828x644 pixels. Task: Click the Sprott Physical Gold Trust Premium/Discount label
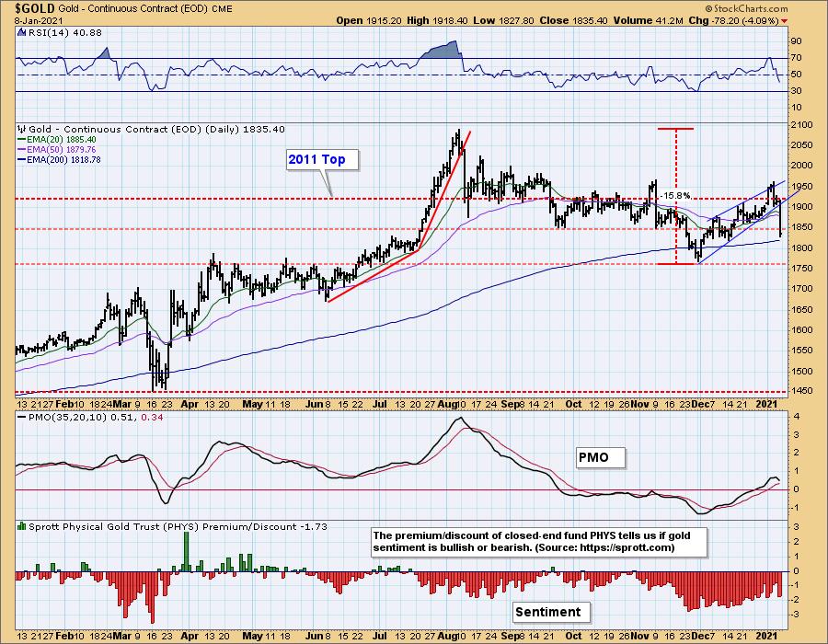(x=178, y=526)
